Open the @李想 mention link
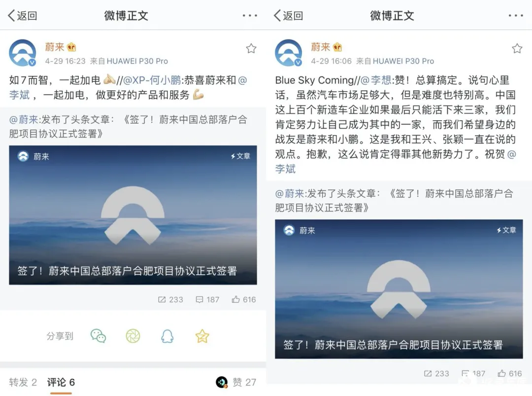The width and height of the screenshot is (532, 396). [376, 80]
